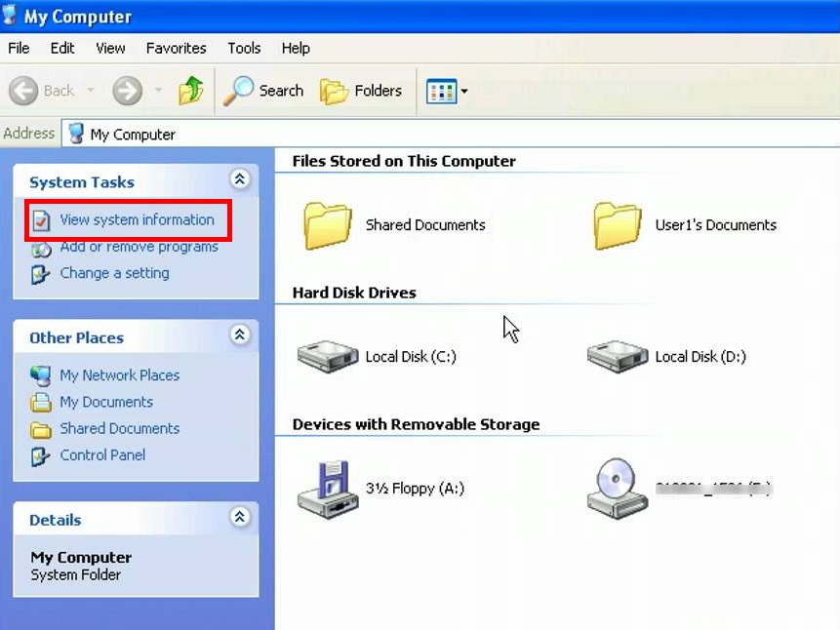The height and width of the screenshot is (630, 840).
Task: Select the 3½ Floppy (A:) icon
Action: (328, 489)
